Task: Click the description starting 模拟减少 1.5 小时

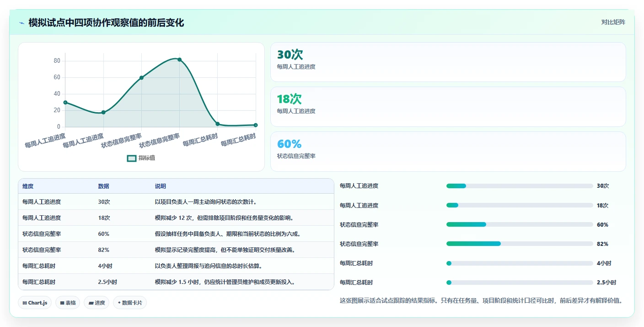Action: pyautogui.click(x=225, y=282)
